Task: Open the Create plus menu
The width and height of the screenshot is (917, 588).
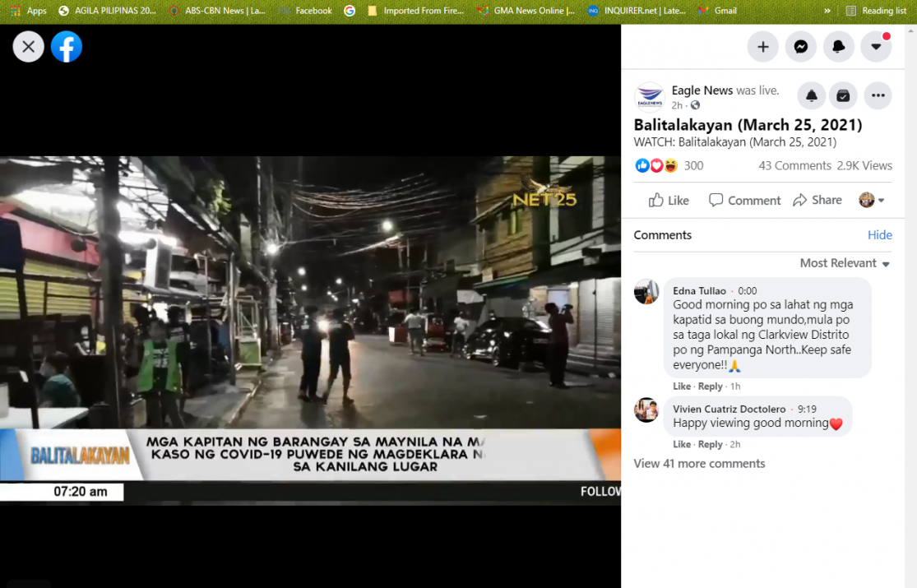Action: (x=762, y=47)
